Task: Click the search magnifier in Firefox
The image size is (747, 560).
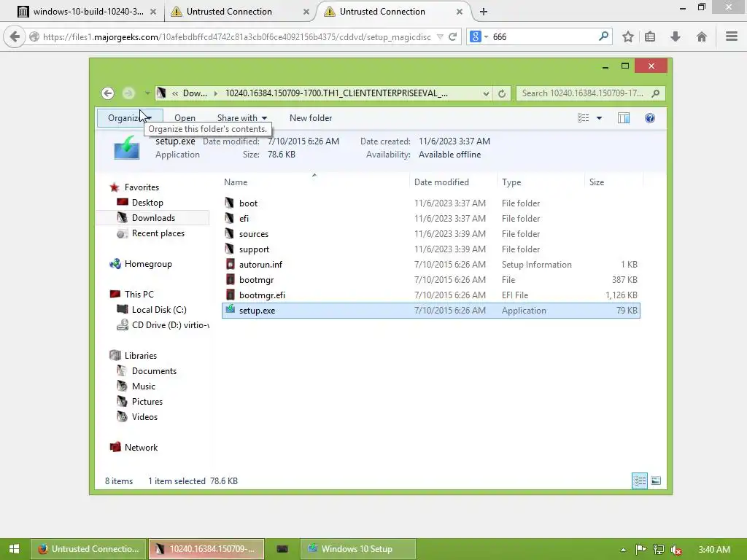Action: point(603,36)
